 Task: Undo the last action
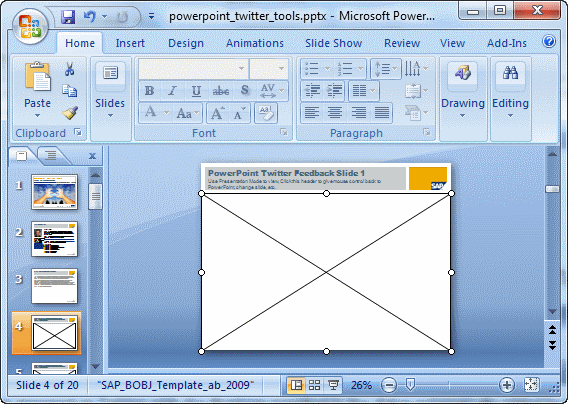coord(89,17)
